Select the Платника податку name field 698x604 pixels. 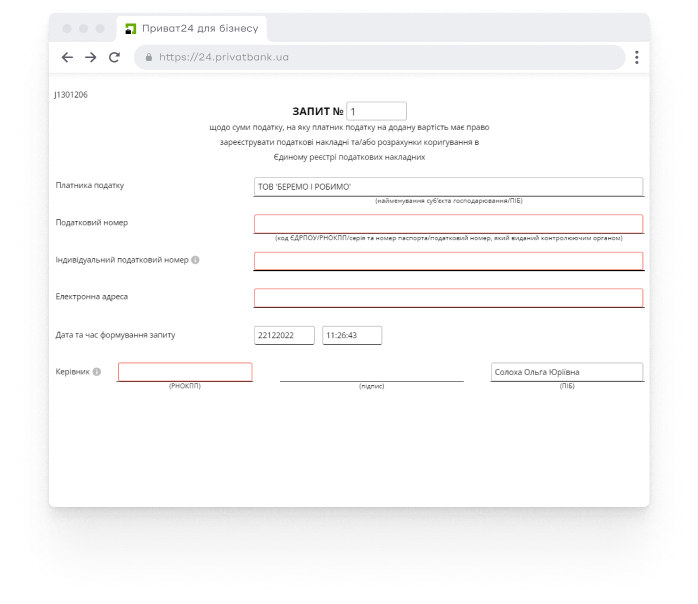pyautogui.click(x=448, y=187)
